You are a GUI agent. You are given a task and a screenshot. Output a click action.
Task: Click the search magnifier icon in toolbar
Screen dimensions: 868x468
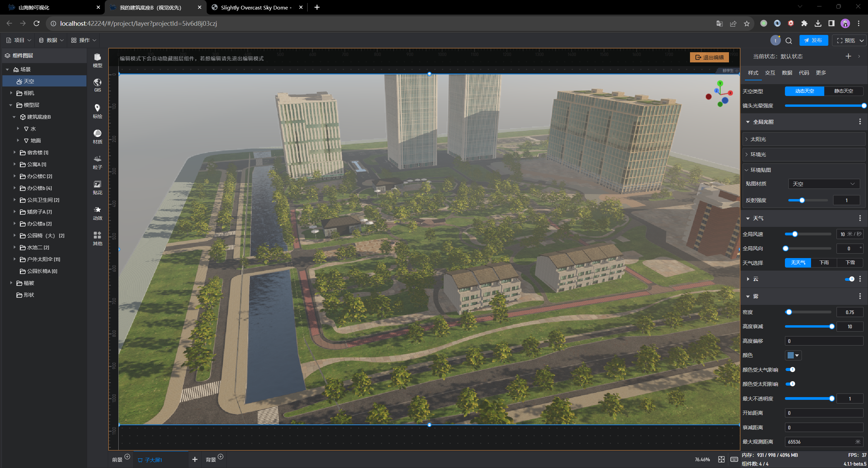tap(789, 41)
